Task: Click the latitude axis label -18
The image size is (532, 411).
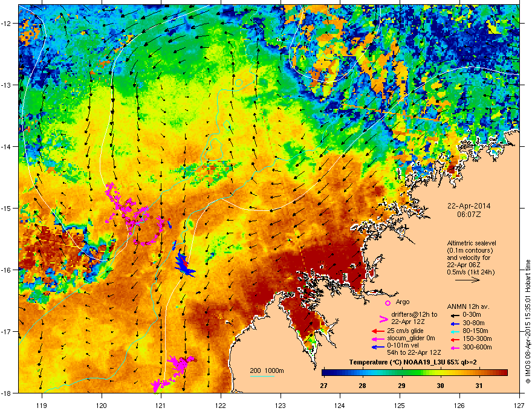Action: click(6, 393)
